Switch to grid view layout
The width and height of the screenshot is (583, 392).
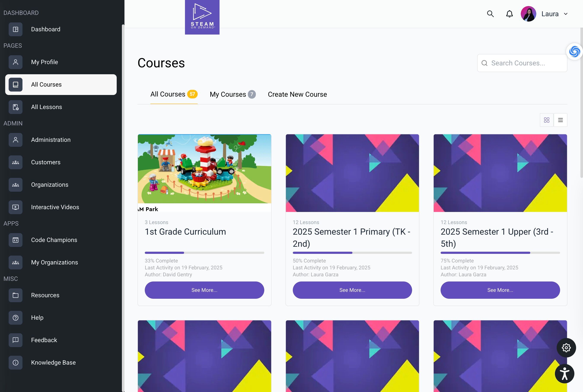click(x=546, y=120)
